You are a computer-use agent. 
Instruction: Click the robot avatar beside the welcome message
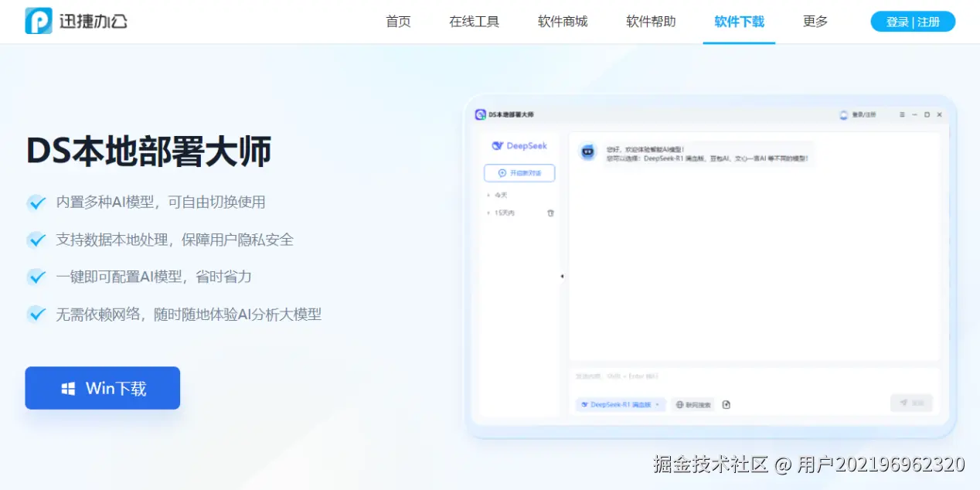tap(588, 152)
